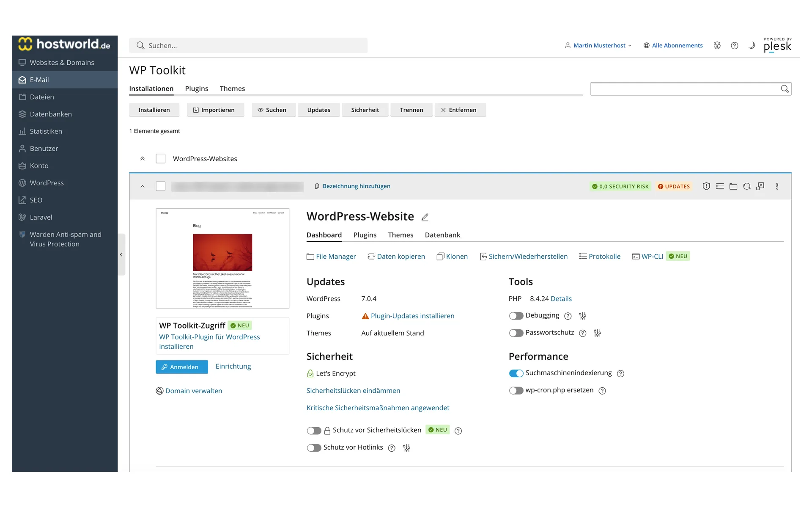
Task: Show help for Schutz vor Hotlinks
Action: tap(392, 448)
